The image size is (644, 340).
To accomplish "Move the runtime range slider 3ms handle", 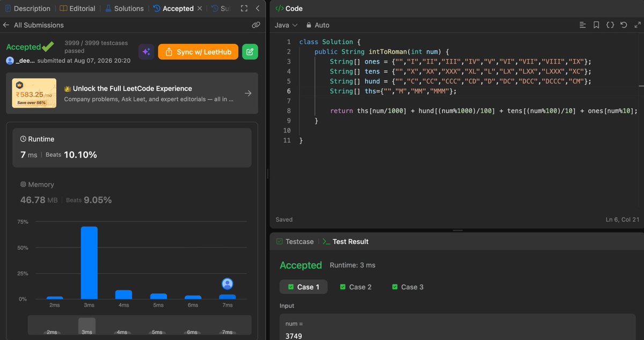I will [x=87, y=327].
